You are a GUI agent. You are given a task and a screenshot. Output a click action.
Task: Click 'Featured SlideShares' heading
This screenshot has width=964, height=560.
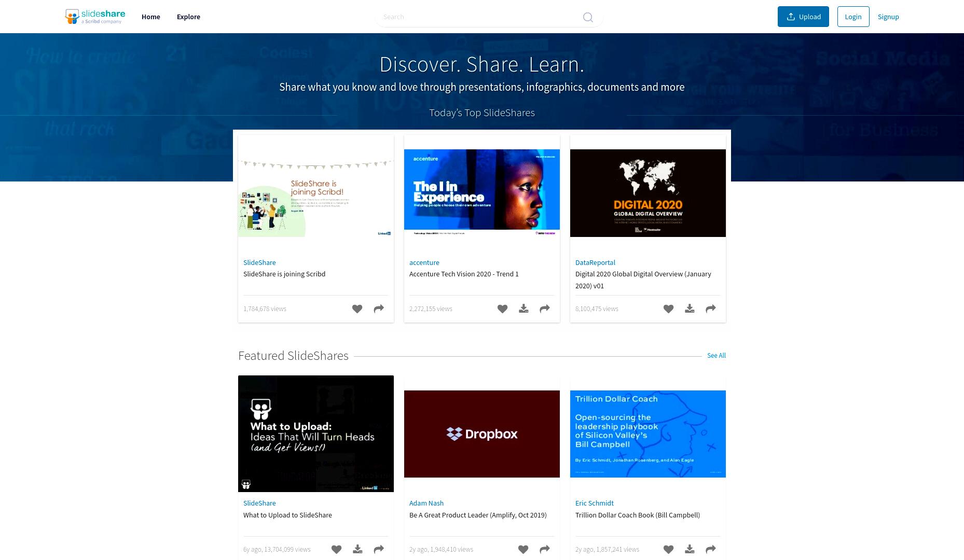tap(293, 356)
